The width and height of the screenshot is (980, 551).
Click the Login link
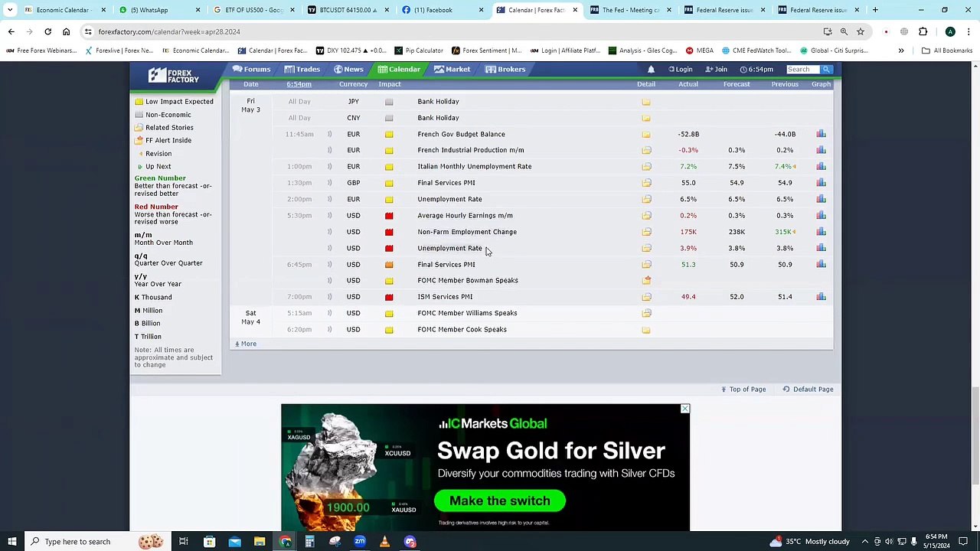coord(680,70)
